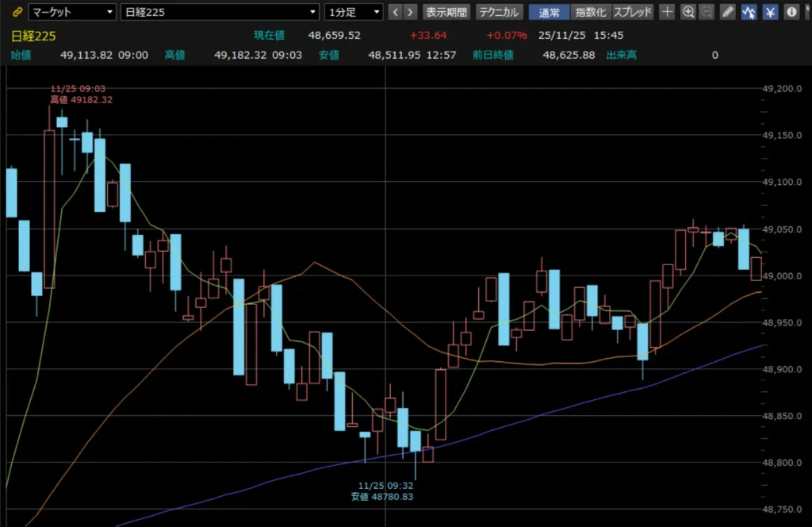Switch chart mode to スプレッド
Viewport: 812px width, 527px height.
(x=633, y=12)
